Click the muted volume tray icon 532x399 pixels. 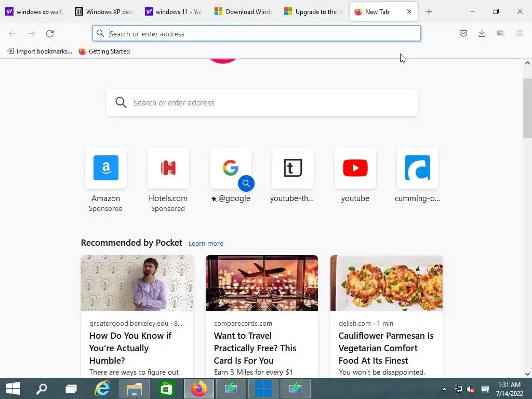click(x=471, y=389)
